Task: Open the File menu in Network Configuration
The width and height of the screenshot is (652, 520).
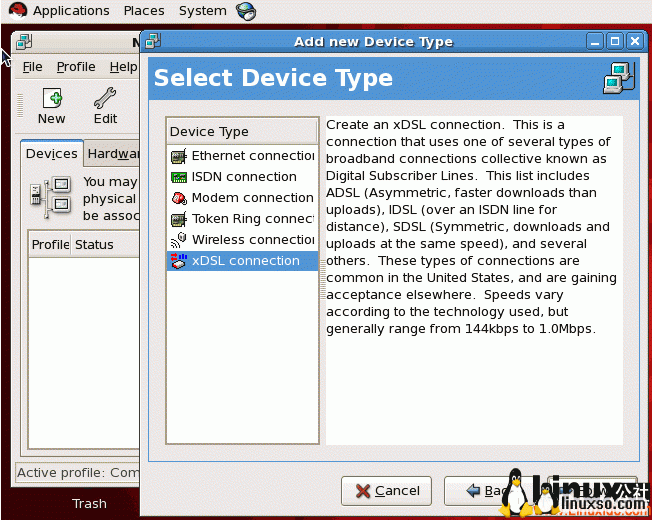Action: click(x=32, y=67)
